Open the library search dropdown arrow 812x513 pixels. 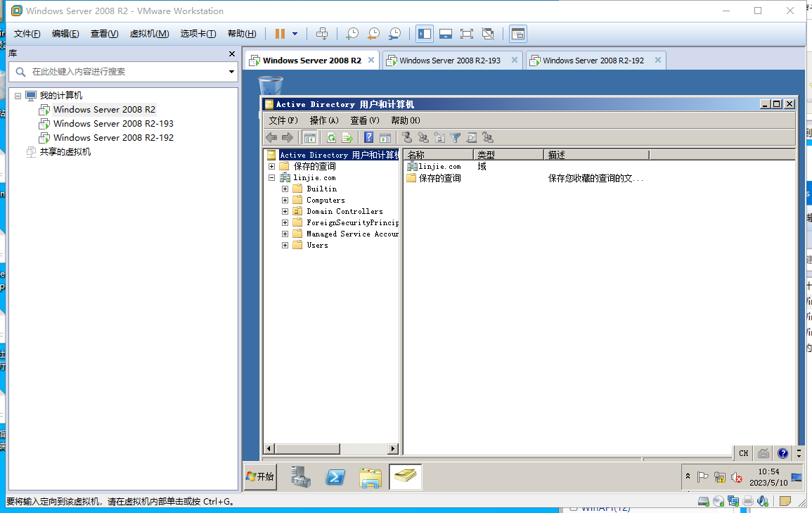click(231, 72)
